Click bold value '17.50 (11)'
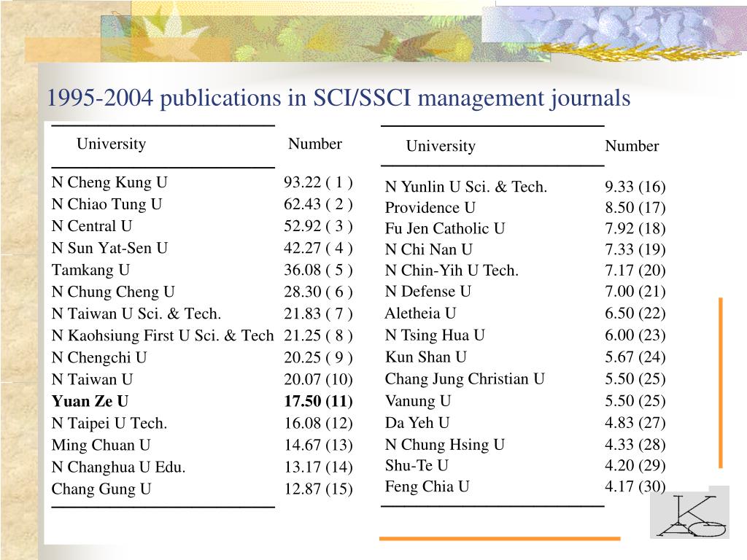747x560 pixels. point(318,402)
